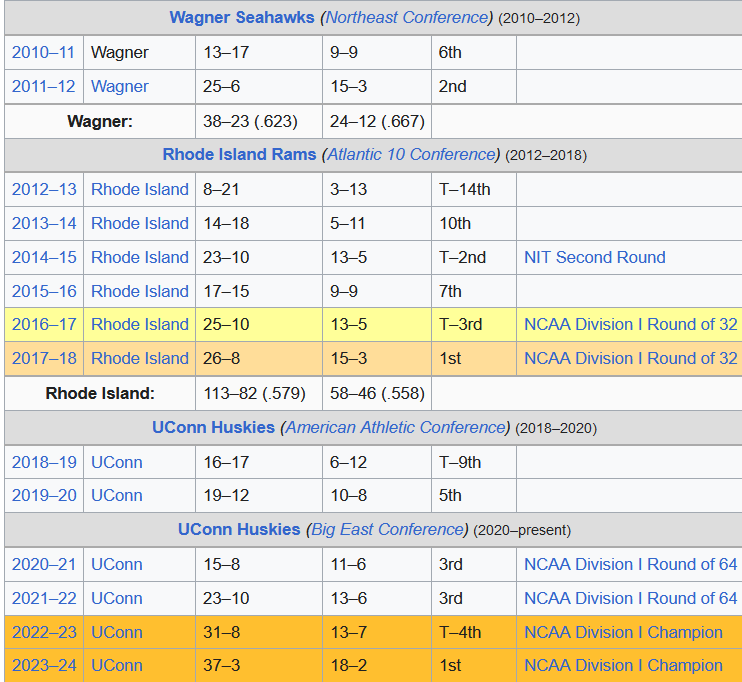
Task: Click the T–4th standing cell
Action: (x=474, y=632)
